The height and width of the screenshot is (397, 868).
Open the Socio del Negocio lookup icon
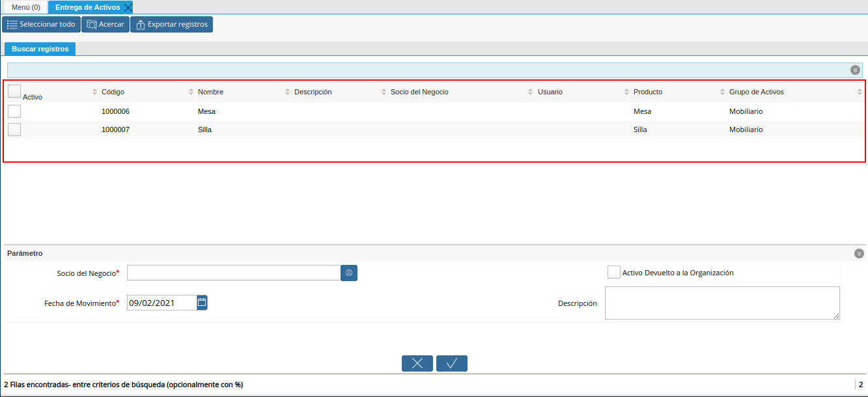click(x=349, y=273)
